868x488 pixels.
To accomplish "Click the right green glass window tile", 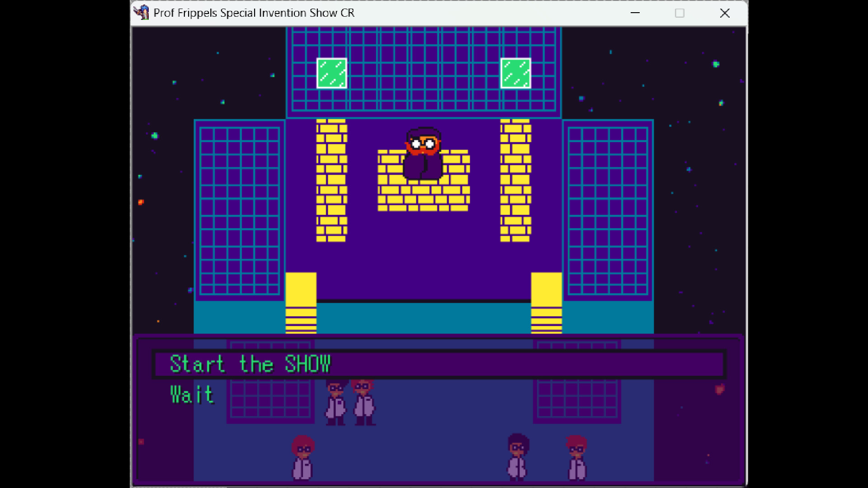I will (515, 73).
